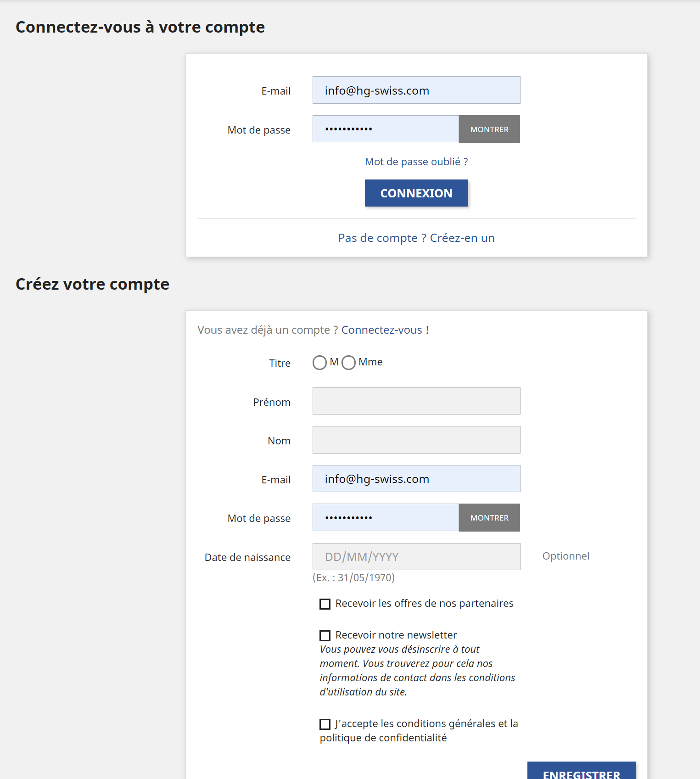Focus the registration E-mail field

pos(416,478)
